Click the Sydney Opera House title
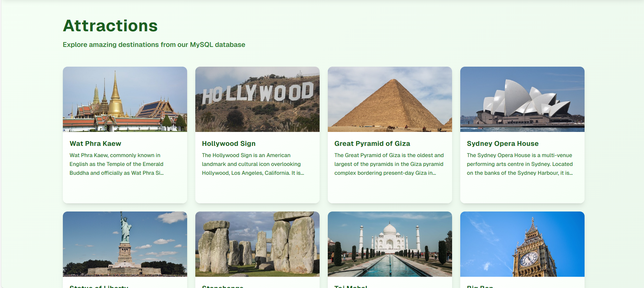The image size is (644, 288). (502, 143)
